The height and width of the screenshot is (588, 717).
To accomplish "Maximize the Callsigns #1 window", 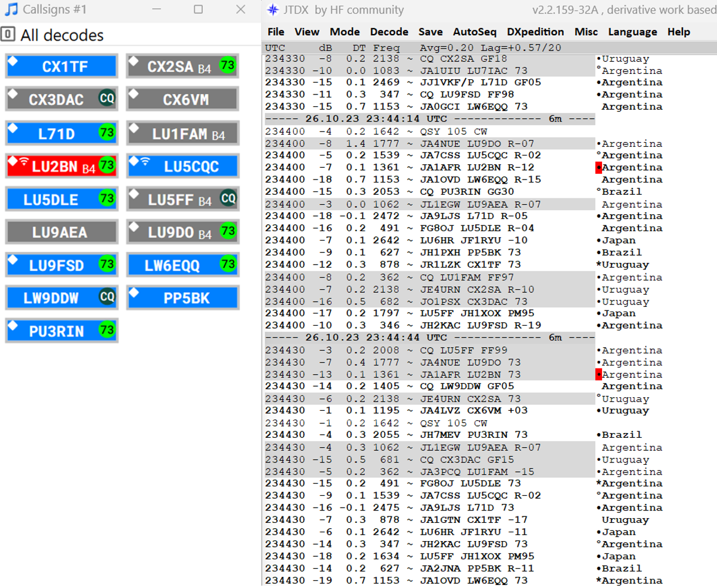I will 198,9.
